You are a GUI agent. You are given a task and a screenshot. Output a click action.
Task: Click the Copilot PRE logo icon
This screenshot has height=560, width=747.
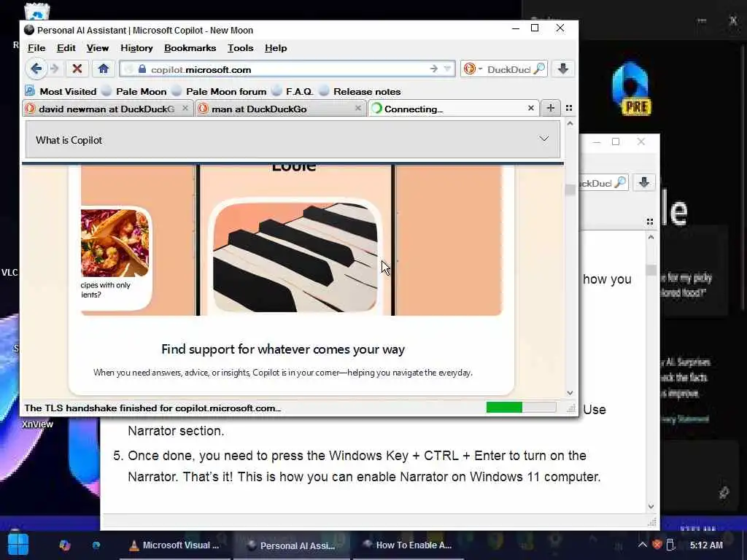[631, 88]
